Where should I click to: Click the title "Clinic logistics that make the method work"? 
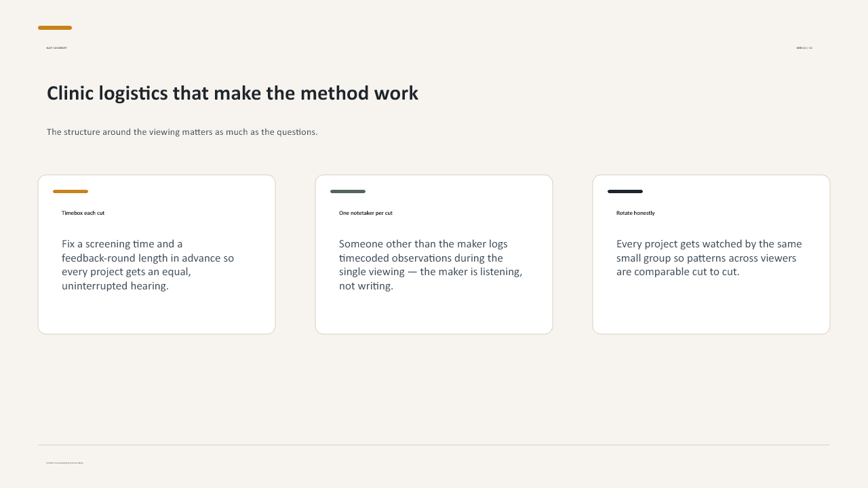point(233,93)
